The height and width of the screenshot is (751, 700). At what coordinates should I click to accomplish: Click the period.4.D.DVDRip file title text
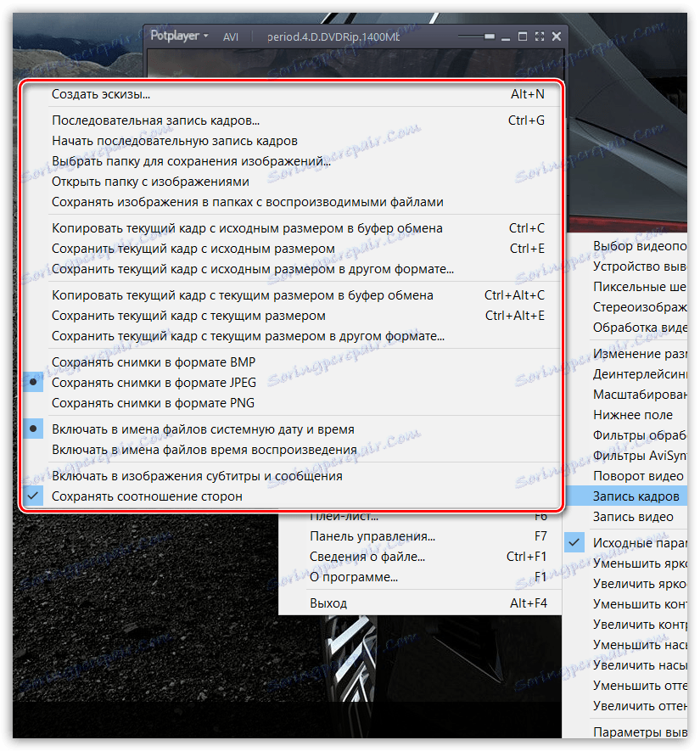pos(333,36)
